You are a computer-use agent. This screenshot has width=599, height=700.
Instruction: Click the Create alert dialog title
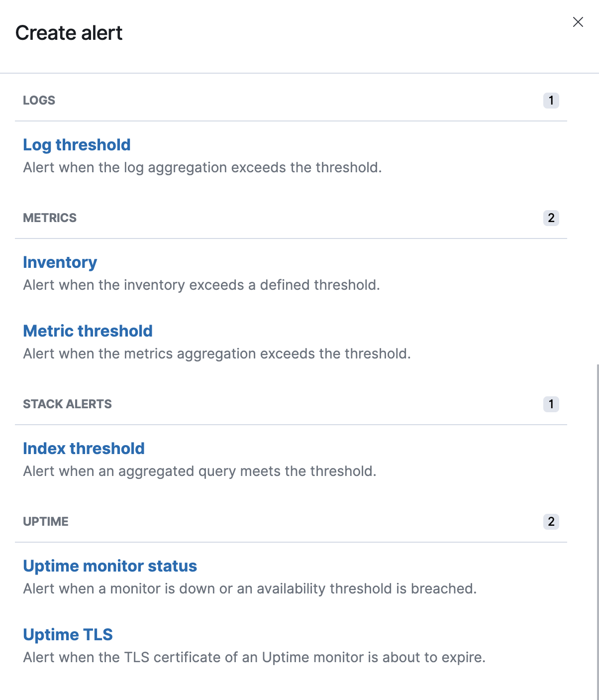69,32
